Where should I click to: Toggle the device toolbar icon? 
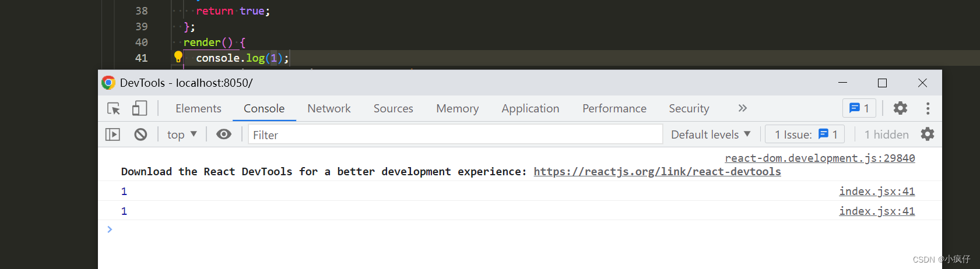click(139, 108)
